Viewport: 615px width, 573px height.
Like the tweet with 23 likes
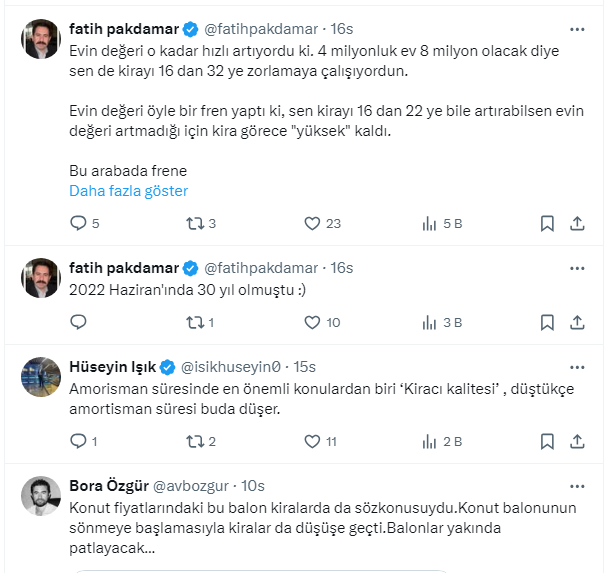(x=311, y=223)
